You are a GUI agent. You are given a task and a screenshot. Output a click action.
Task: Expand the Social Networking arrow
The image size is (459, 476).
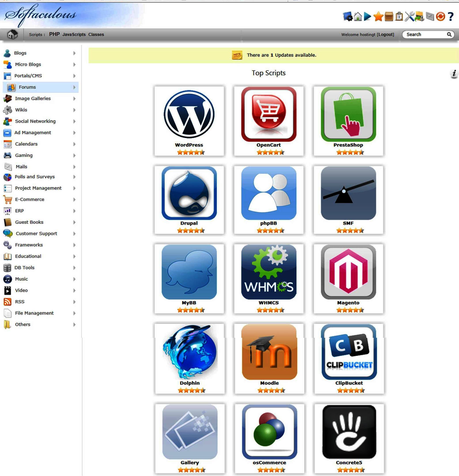tap(74, 121)
